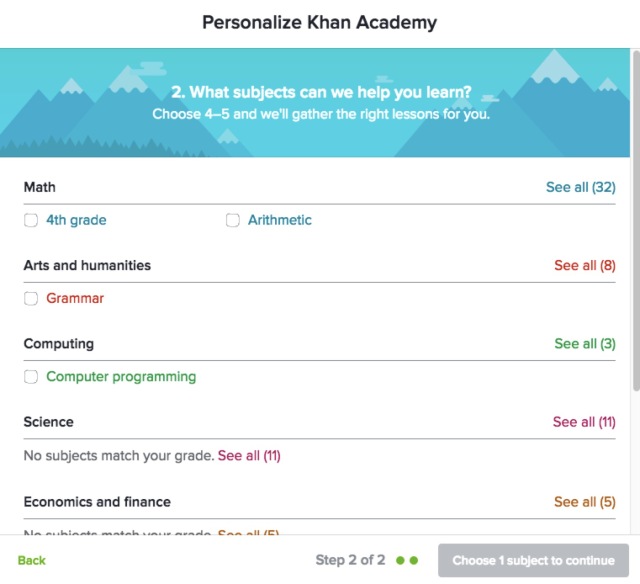The height and width of the screenshot is (584, 640).
Task: Go Back to the previous step
Action: pyautogui.click(x=32, y=560)
